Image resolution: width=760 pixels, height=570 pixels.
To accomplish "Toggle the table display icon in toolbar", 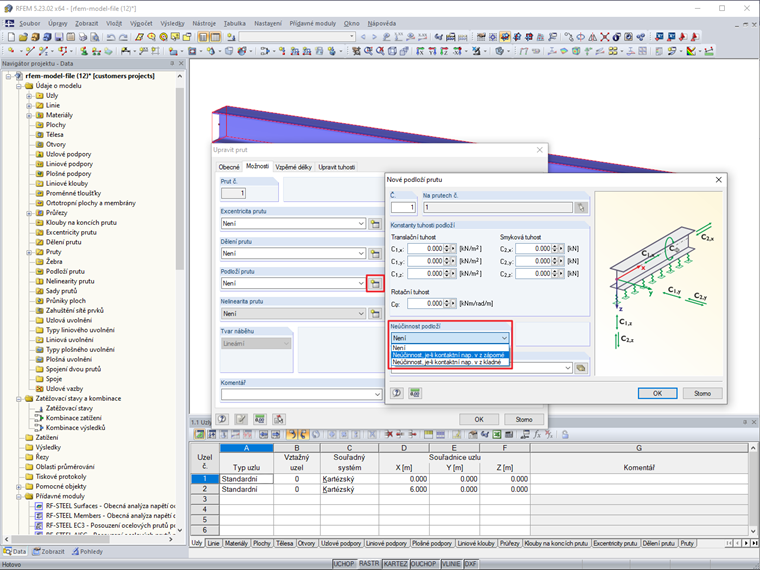I will (x=215, y=37).
